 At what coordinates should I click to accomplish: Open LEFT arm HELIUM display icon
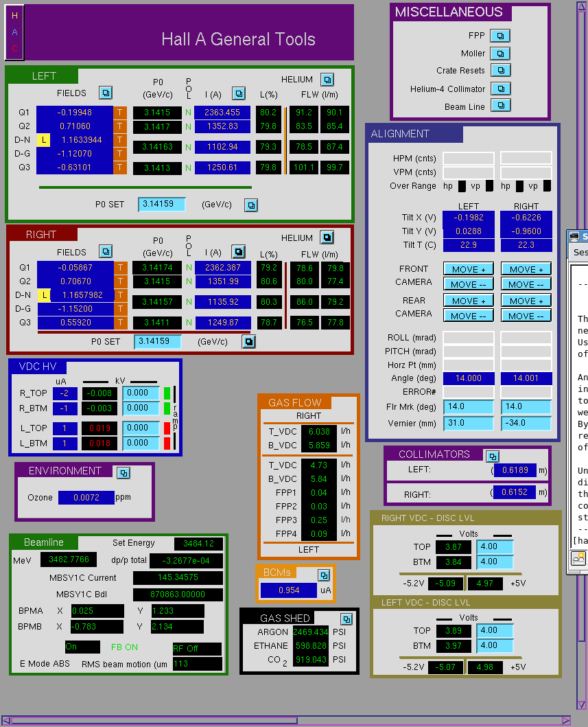pyautogui.click(x=327, y=80)
